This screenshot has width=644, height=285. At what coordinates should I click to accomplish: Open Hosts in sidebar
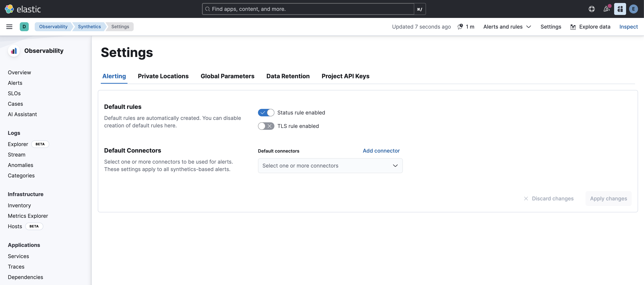pyautogui.click(x=15, y=226)
